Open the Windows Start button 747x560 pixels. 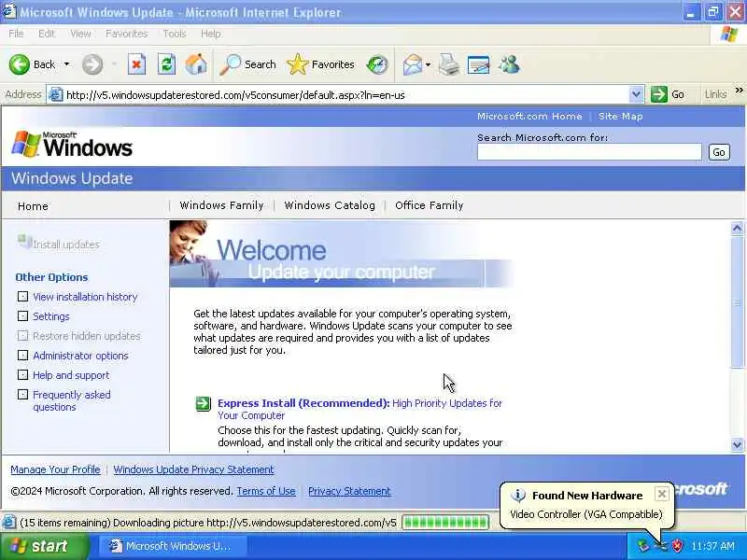click(44, 546)
